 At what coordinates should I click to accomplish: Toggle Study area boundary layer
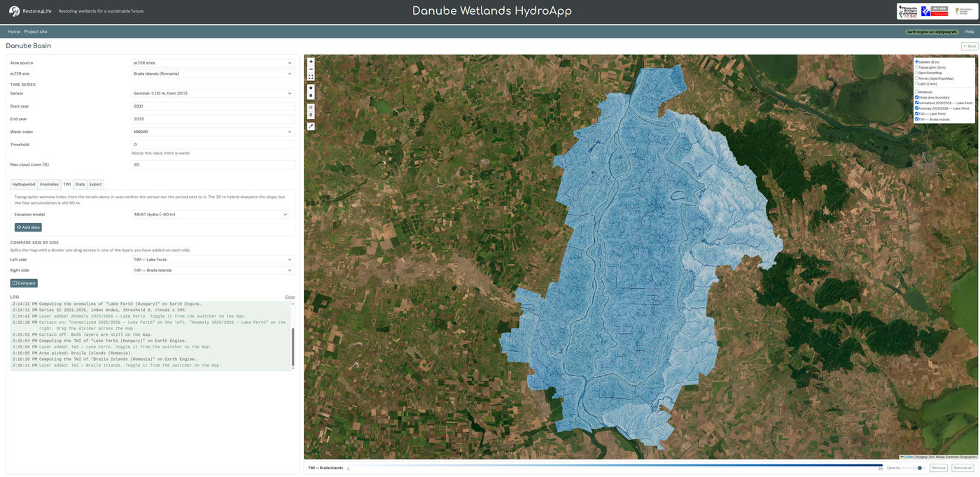(x=917, y=97)
